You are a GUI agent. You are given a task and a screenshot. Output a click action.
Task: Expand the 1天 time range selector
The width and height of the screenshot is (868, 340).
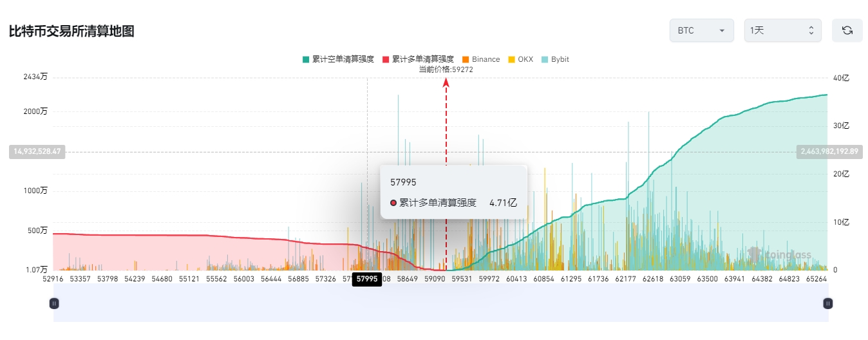782,30
